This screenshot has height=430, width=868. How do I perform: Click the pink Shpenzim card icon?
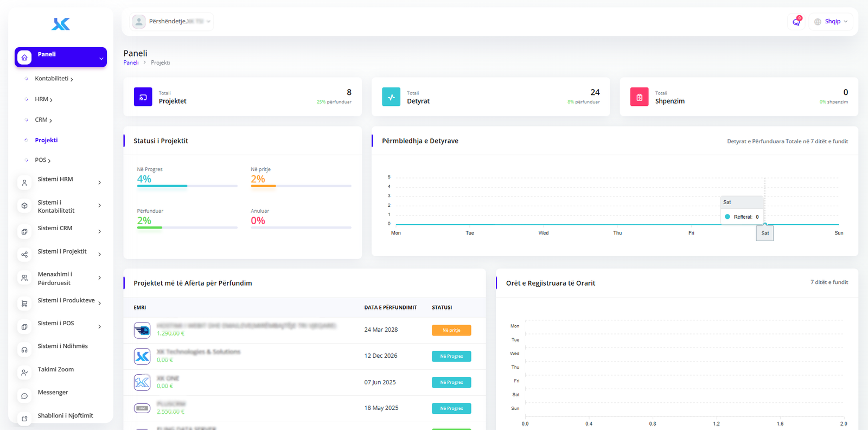[640, 97]
